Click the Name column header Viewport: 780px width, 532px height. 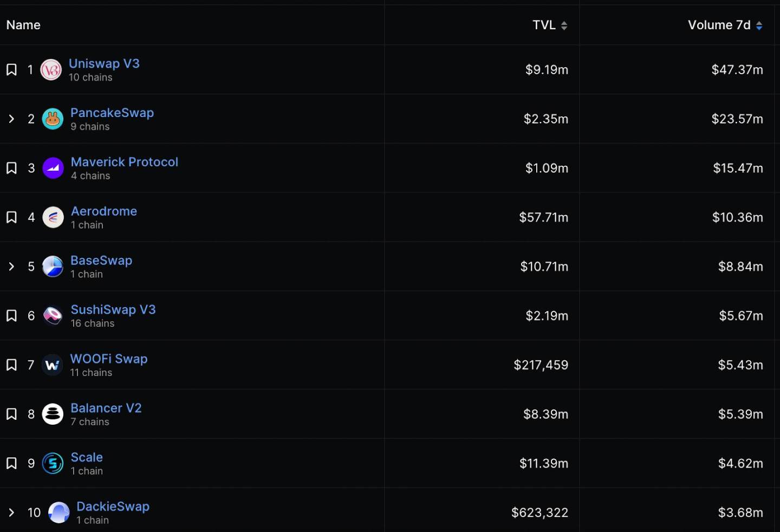tap(23, 25)
